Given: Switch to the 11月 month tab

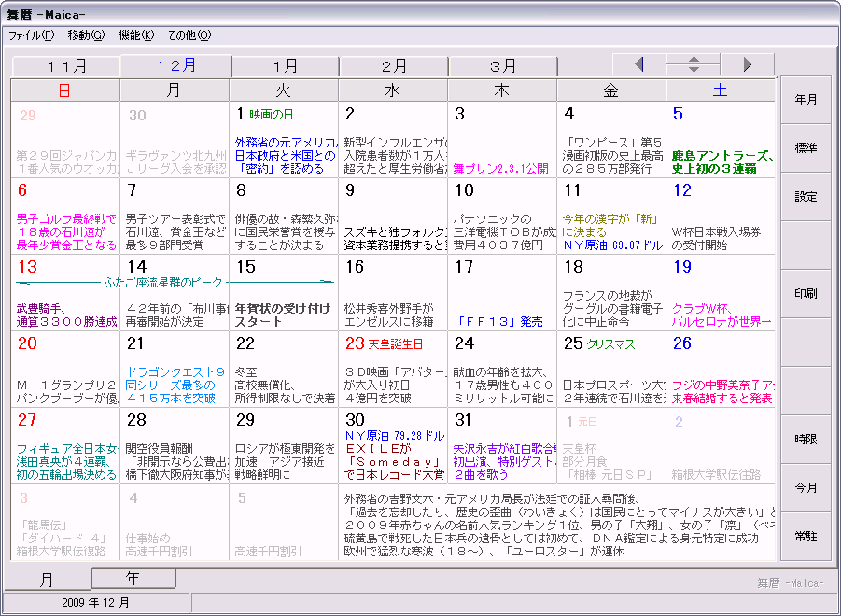Looking at the screenshot, I should 66,66.
